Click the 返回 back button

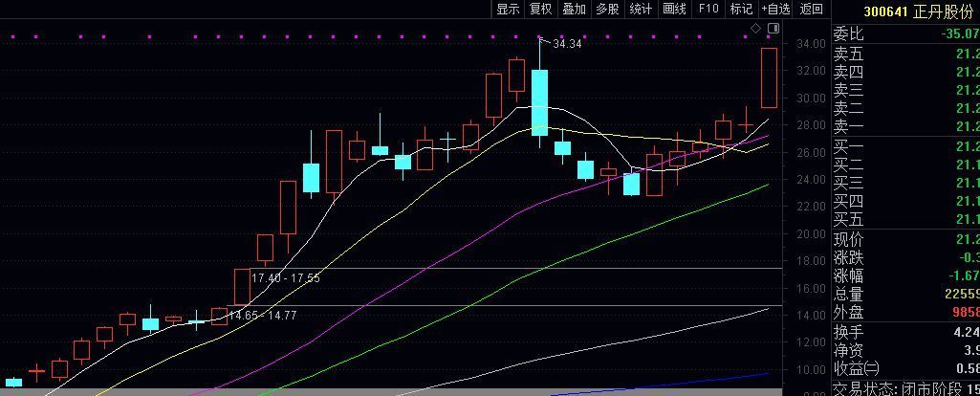point(812,9)
